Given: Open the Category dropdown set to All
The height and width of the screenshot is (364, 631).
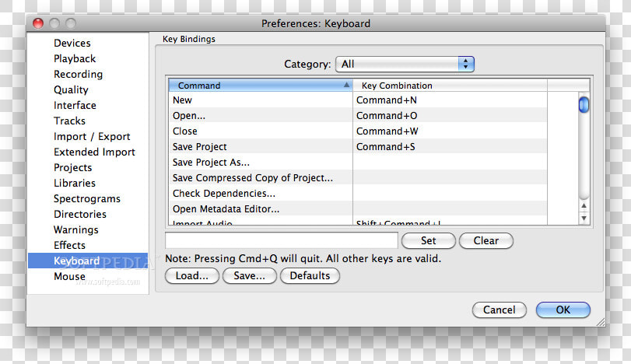Looking at the screenshot, I should 405,64.
